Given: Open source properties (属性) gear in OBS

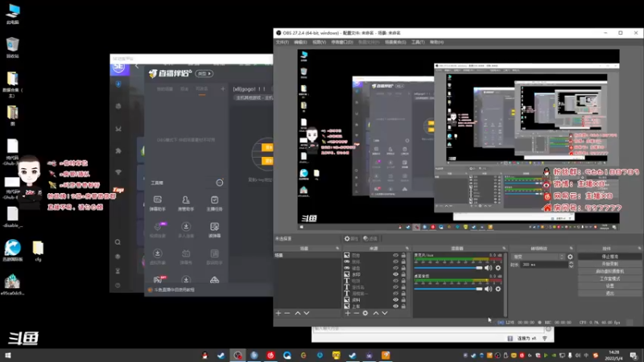Looking at the screenshot, I should 351,238.
